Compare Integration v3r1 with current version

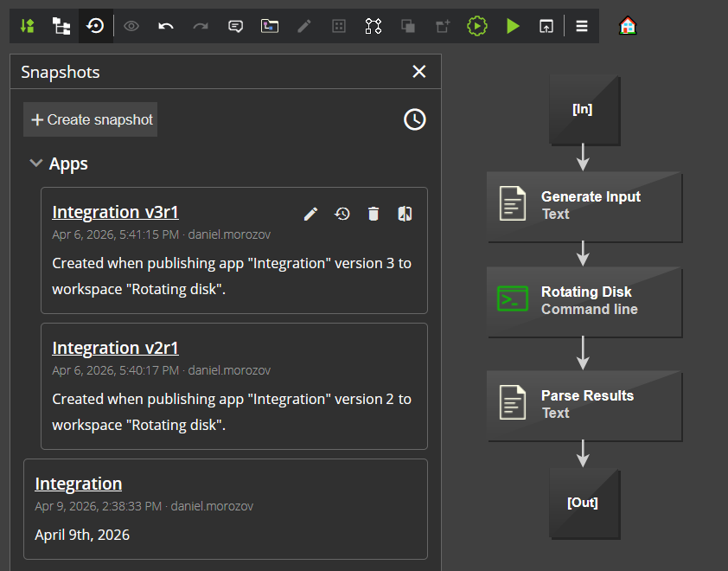pos(405,214)
